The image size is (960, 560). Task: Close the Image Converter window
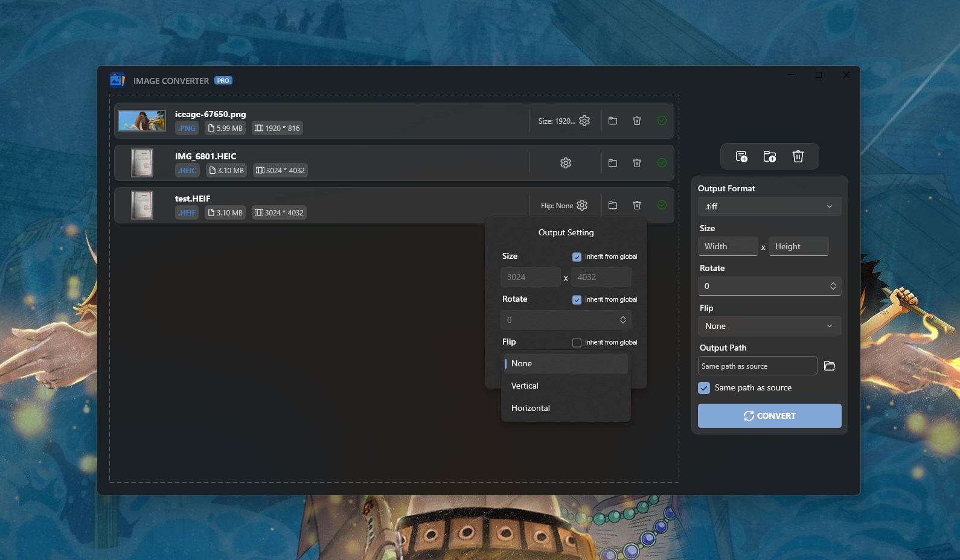pyautogui.click(x=846, y=75)
